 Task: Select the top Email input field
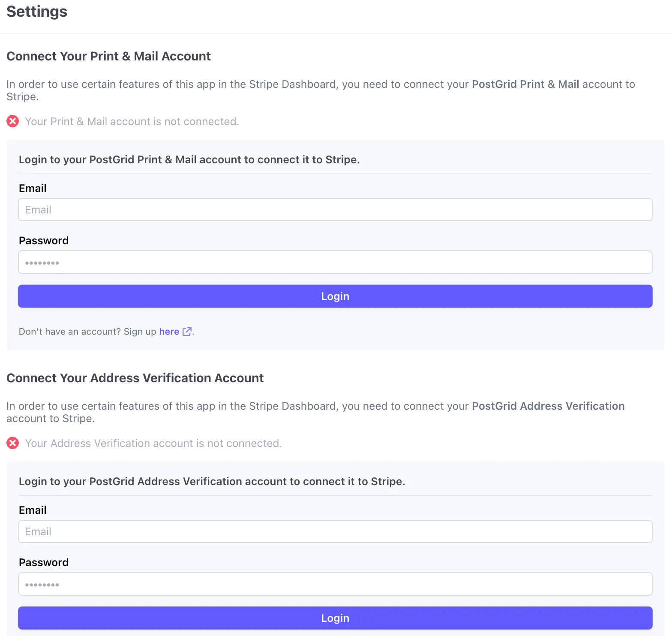tap(334, 210)
